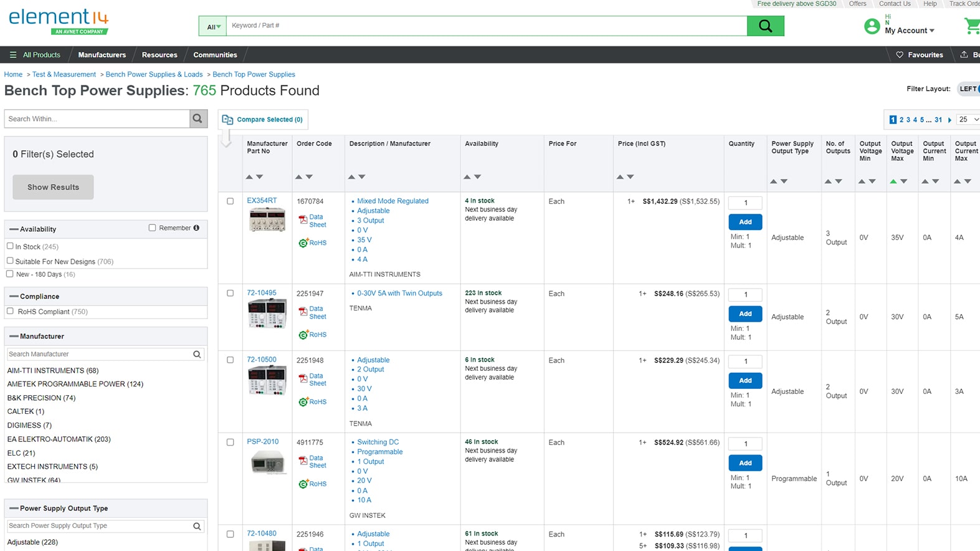The image size is (980, 551).
Task: Go to next results page arrow
Action: (x=949, y=120)
